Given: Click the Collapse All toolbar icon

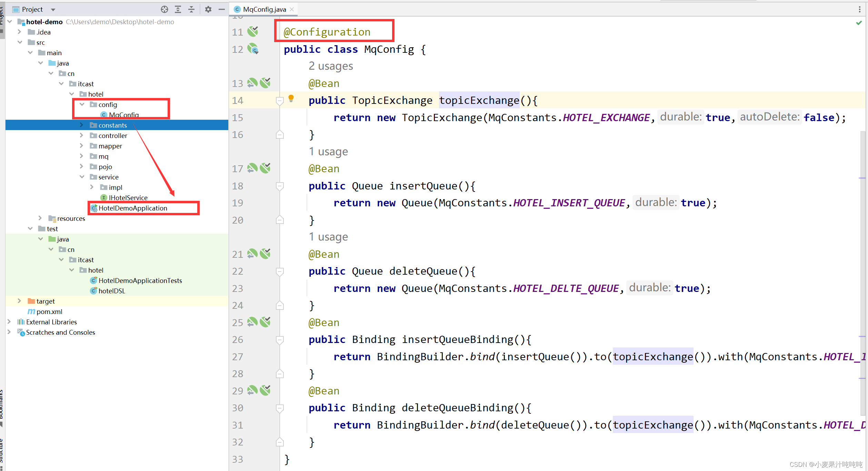Looking at the screenshot, I should (191, 9).
